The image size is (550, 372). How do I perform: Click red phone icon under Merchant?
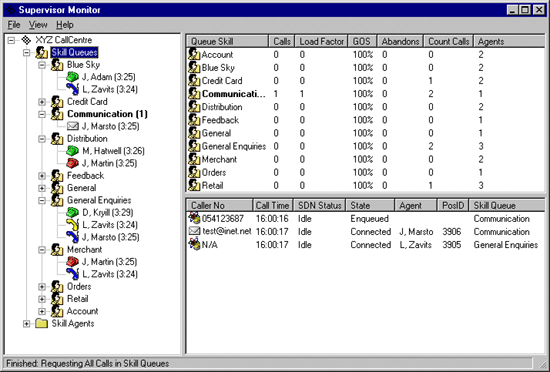click(72, 262)
